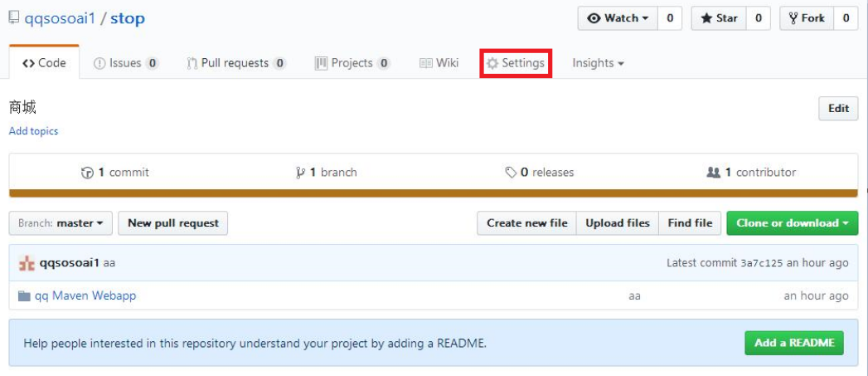This screenshot has width=868, height=376.
Task: Open the Watch dropdown button
Action: click(618, 18)
